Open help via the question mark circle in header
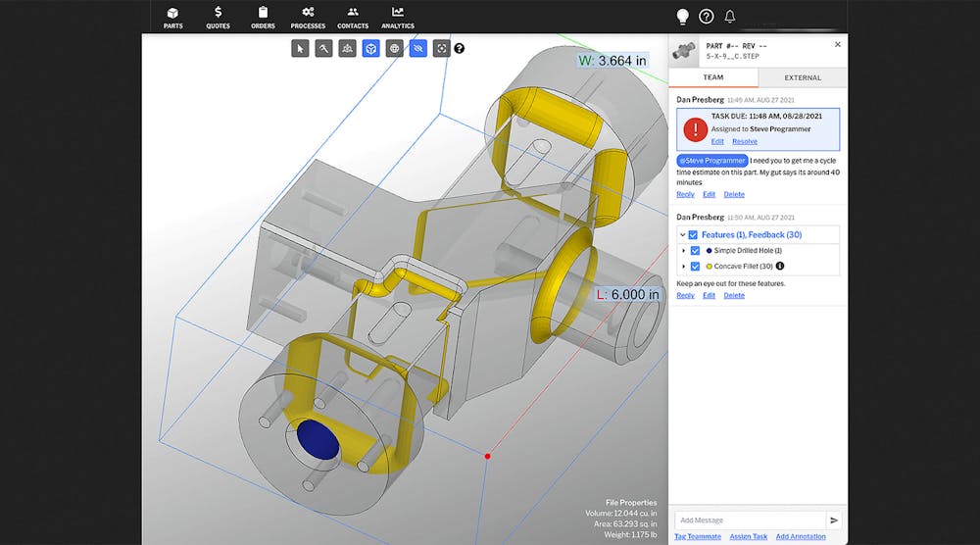This screenshot has width=980, height=545. pyautogui.click(x=707, y=17)
